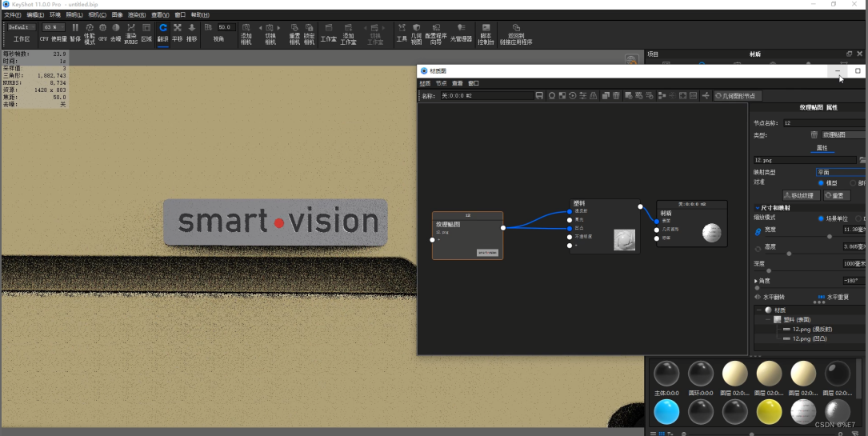Image resolution: width=868 pixels, height=436 pixels.
Task: Open 环境 menu
Action: click(55, 15)
